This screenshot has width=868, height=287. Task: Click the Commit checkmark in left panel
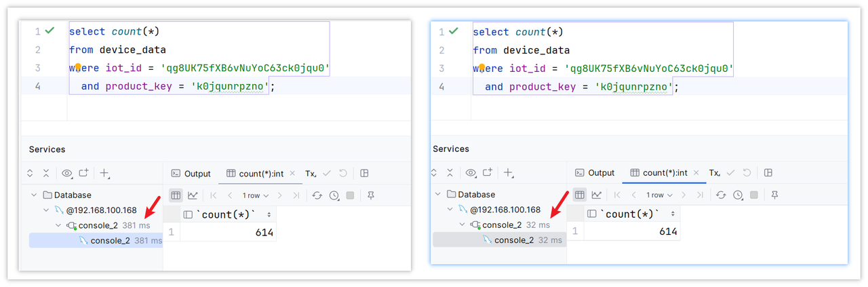click(327, 174)
